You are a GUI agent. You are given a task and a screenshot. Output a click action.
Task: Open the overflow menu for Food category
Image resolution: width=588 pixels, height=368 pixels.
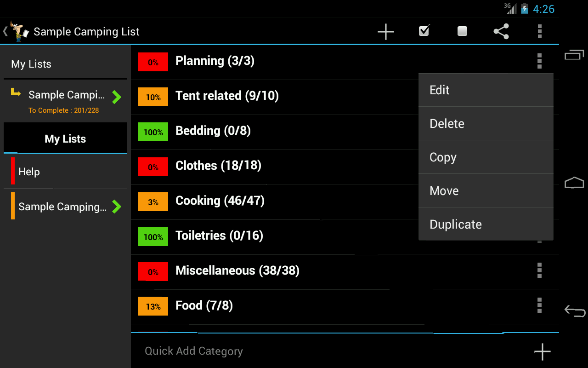click(539, 305)
